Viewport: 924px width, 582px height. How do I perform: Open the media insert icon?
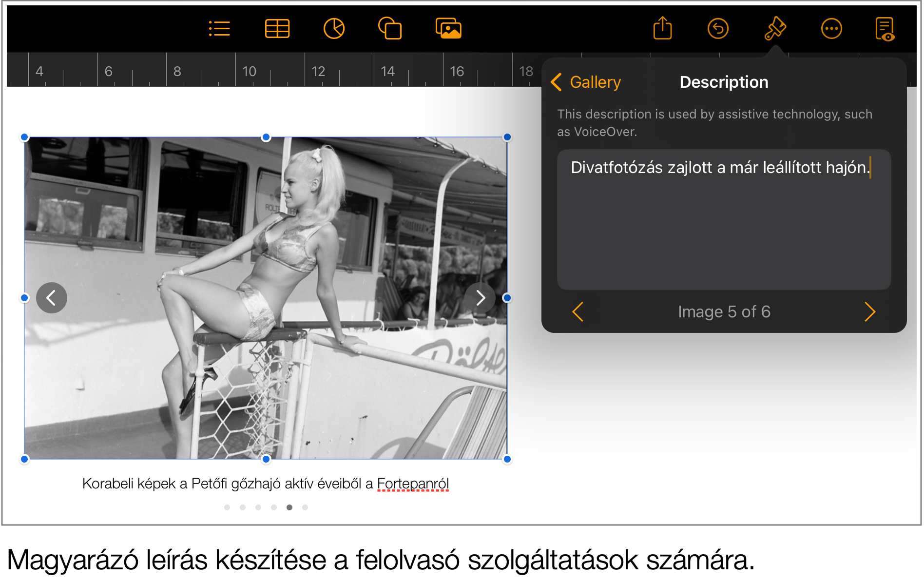pyautogui.click(x=448, y=28)
